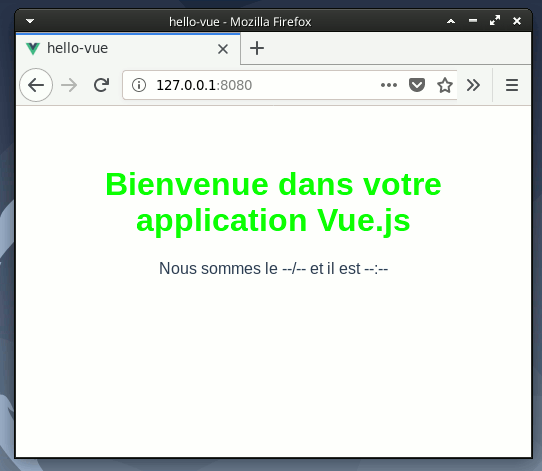Expand the toolbar overflow chevrons
This screenshot has height=471, width=542.
point(473,85)
